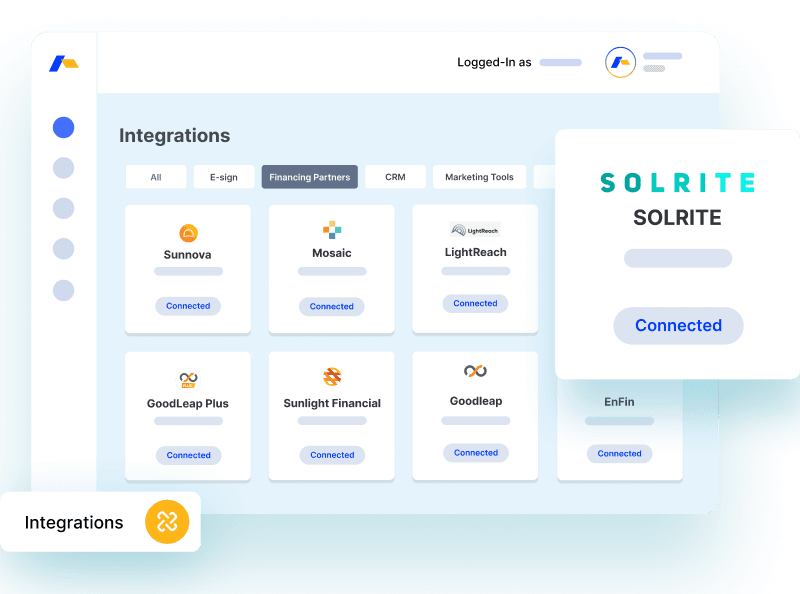
Task: Switch to the All tab
Action: 156,177
